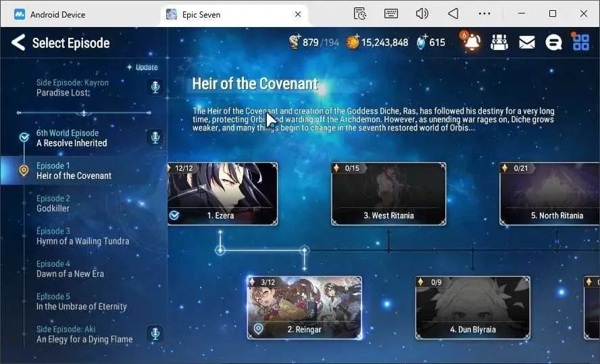600x364 pixels.
Task: Open the notification bell with badge 6
Action: [472, 41]
